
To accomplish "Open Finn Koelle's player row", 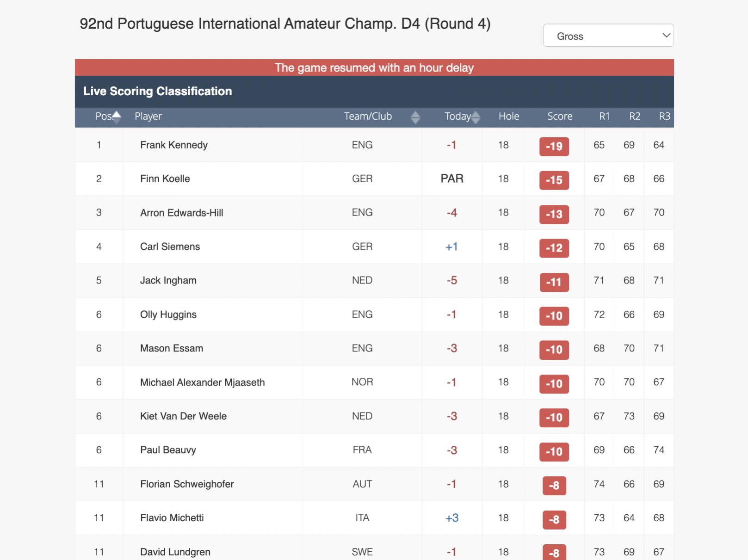I will coord(165,179).
